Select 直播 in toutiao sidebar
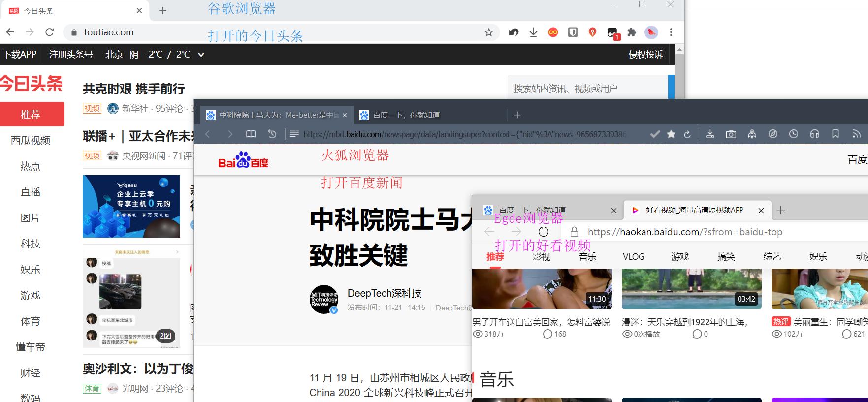 [31, 192]
